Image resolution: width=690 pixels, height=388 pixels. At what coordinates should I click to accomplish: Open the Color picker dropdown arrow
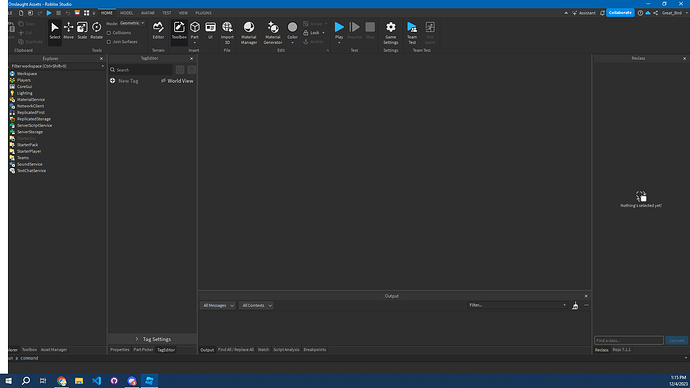[292, 43]
